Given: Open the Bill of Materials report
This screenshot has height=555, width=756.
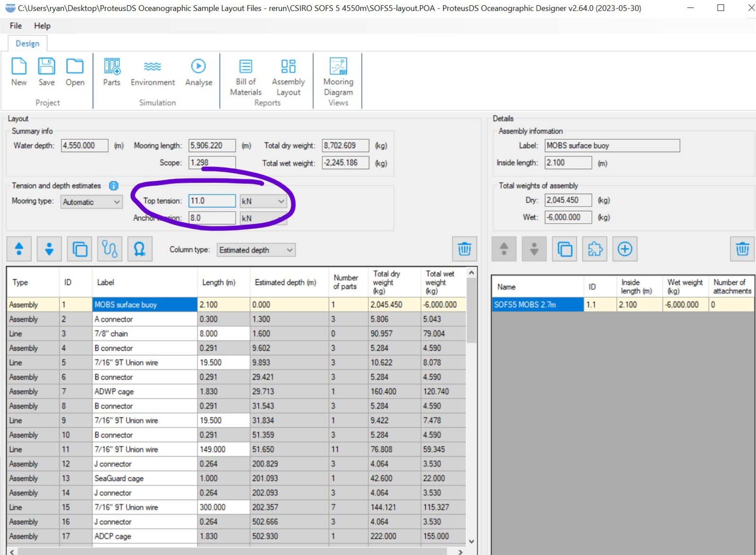Looking at the screenshot, I should click(x=245, y=76).
